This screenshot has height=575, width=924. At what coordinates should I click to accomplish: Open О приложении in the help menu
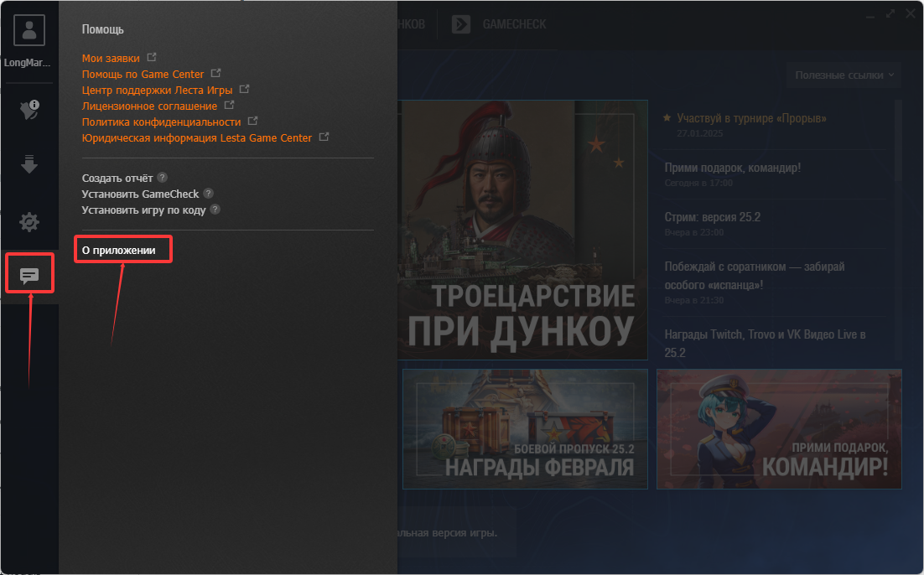pyautogui.click(x=118, y=251)
